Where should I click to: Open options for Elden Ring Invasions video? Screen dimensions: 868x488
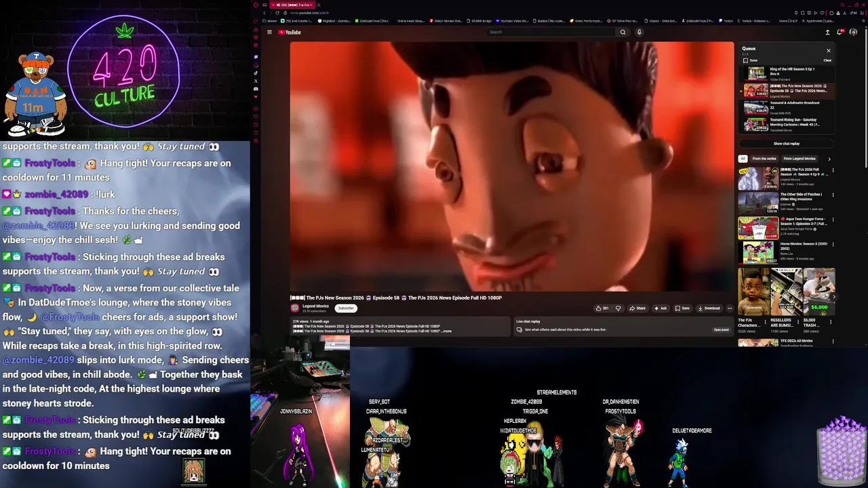point(833,195)
